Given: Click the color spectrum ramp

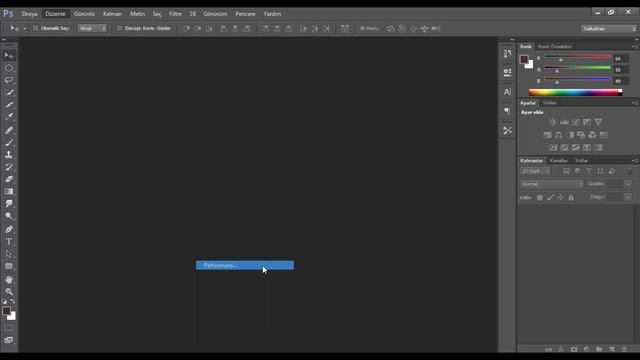Looking at the screenshot, I should point(576,92).
